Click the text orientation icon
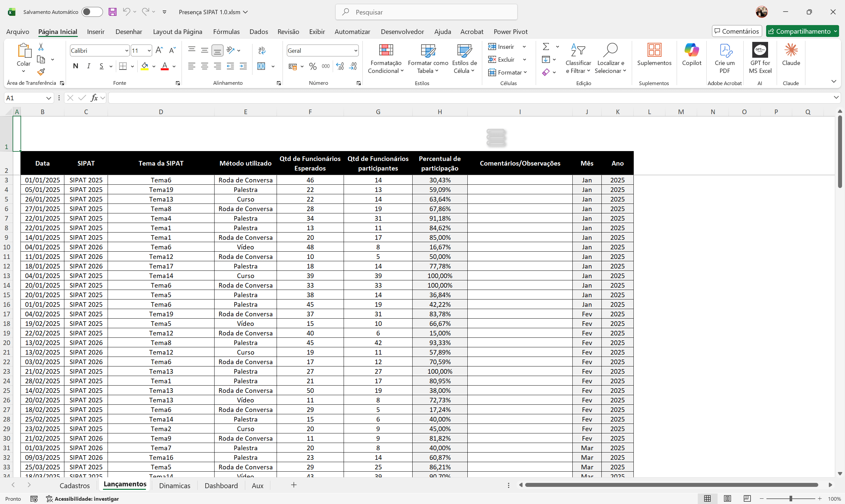 click(230, 50)
